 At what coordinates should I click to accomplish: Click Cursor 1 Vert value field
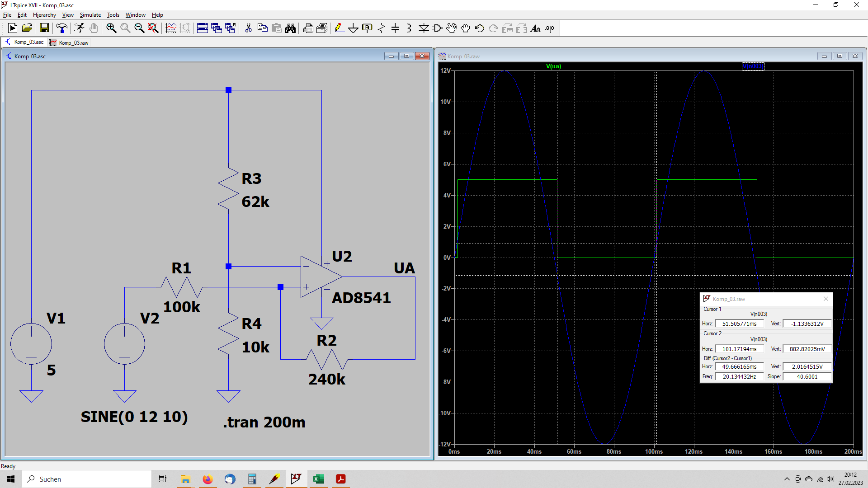pyautogui.click(x=807, y=324)
